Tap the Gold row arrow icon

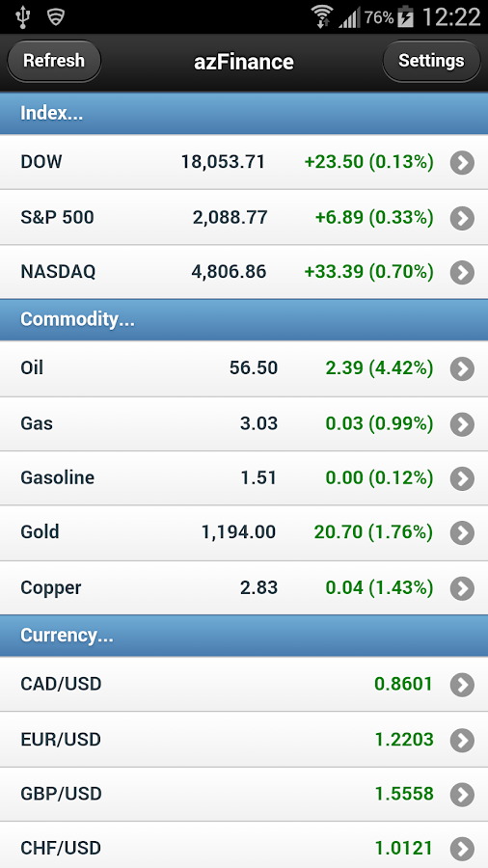(x=462, y=532)
